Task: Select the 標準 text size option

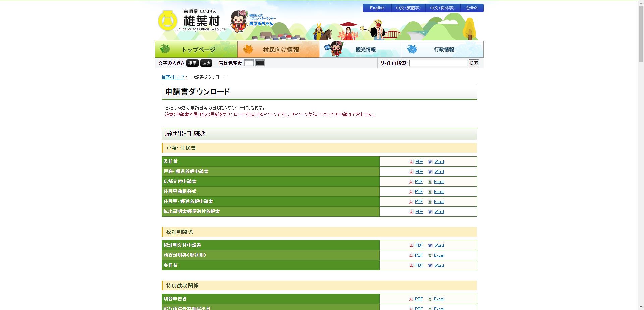Action: pos(192,63)
